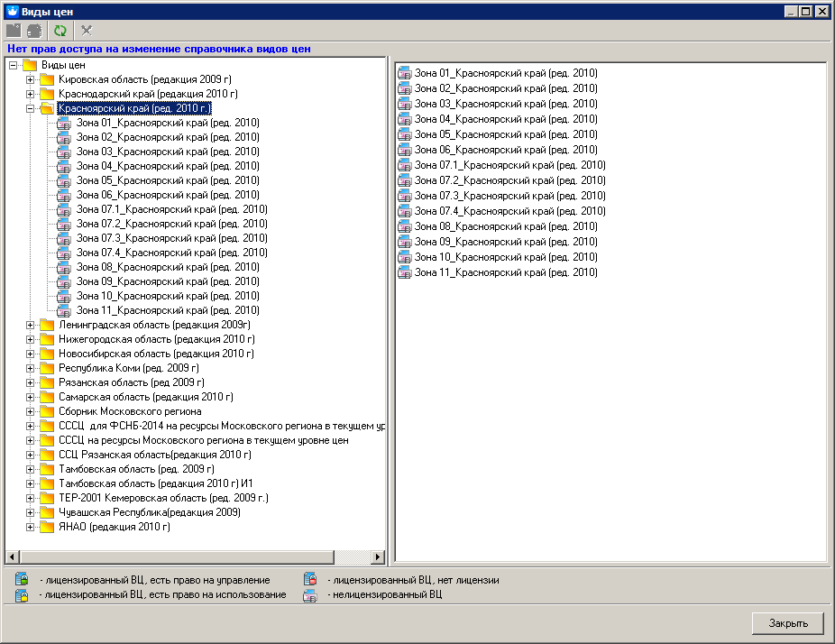Expand the Ленинградская область node
Image resolution: width=835 pixels, height=644 pixels.
click(30, 325)
